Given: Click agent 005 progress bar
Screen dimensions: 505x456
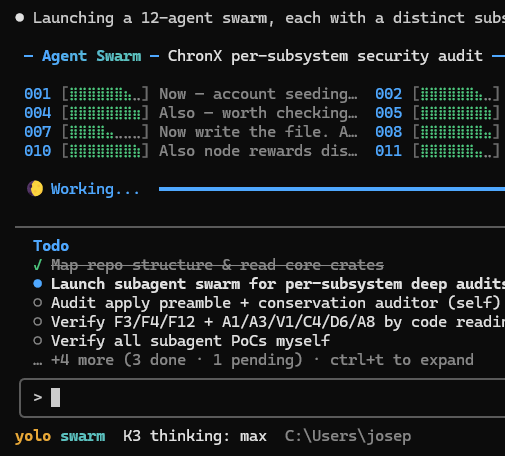Looking at the screenshot, I should (x=456, y=113).
